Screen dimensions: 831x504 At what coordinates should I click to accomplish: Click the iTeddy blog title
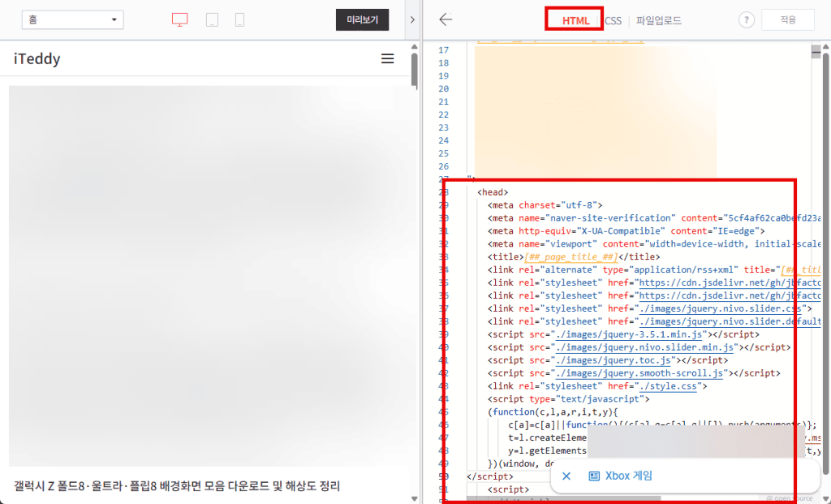pos(37,58)
